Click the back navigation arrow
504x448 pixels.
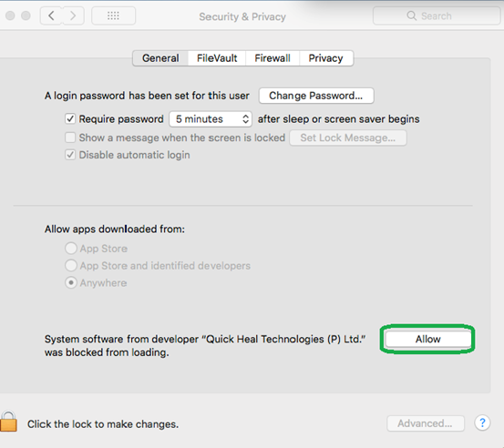(51, 15)
